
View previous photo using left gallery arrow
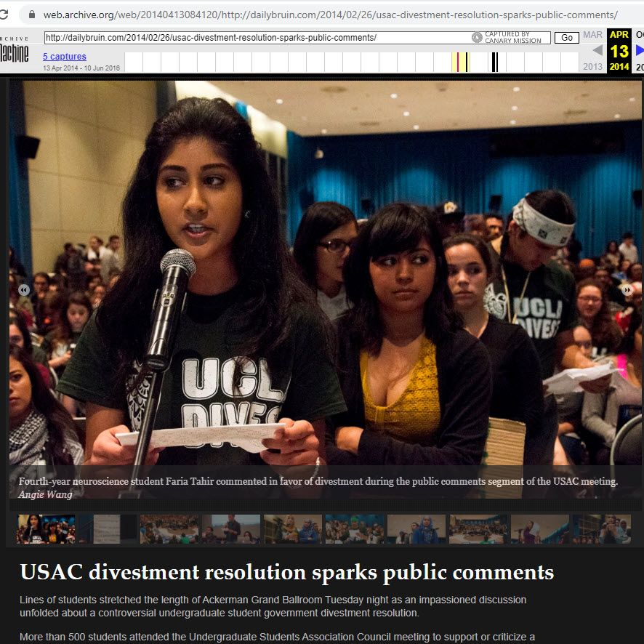click(x=24, y=289)
